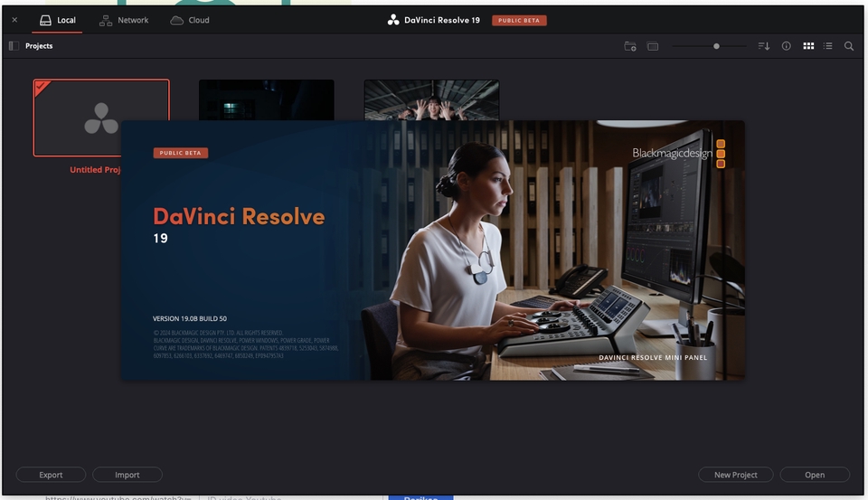Viewport: 868px width, 500px height.
Task: Switch to list view
Action: pos(827,46)
